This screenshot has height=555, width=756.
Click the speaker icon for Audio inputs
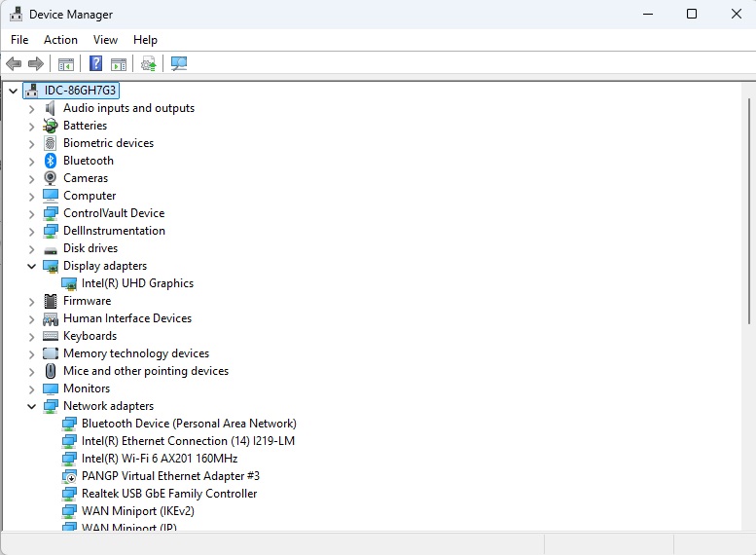[x=51, y=108]
